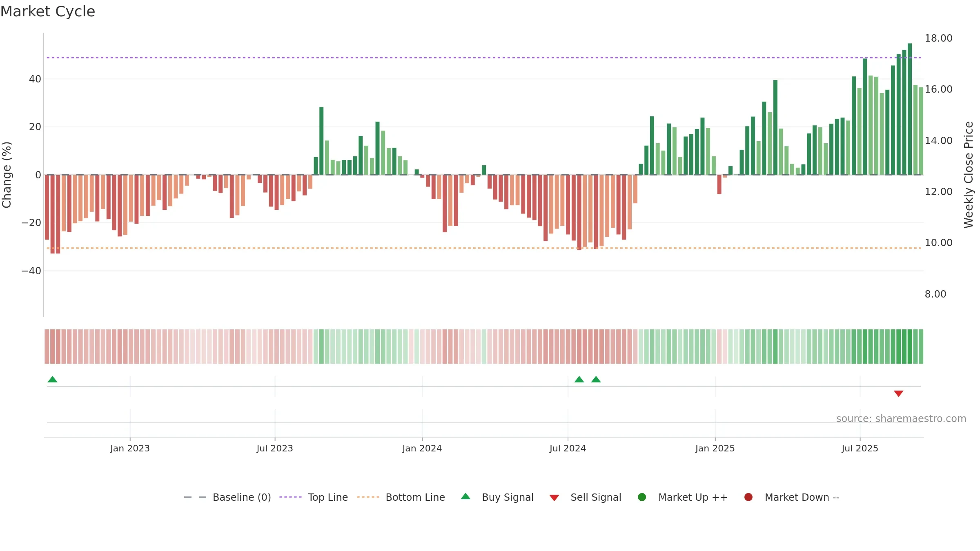Image resolution: width=980 pixels, height=551 pixels.
Task: Click the −20 change axis label
Action: coord(31,223)
